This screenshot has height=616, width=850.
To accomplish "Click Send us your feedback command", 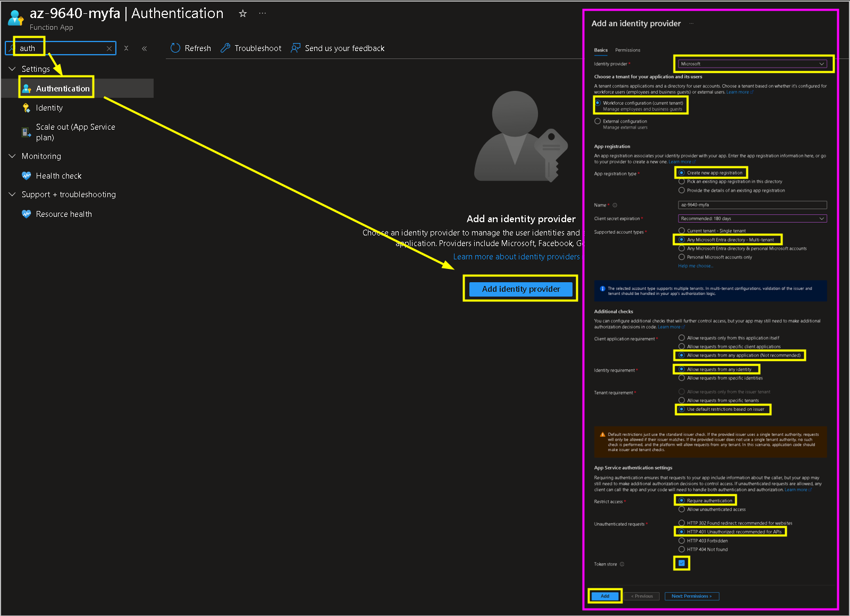I will (338, 48).
